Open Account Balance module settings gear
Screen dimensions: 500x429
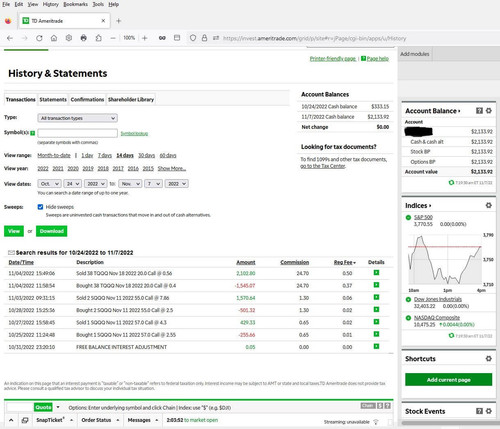(489, 111)
